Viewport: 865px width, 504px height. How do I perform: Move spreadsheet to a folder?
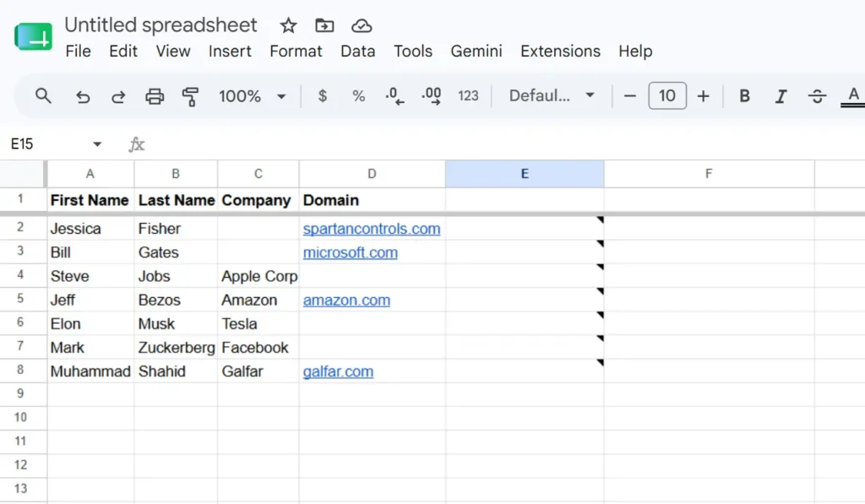click(324, 25)
